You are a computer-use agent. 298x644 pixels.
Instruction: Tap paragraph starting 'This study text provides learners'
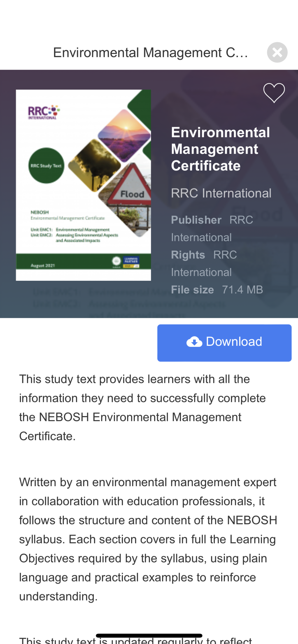(143, 408)
